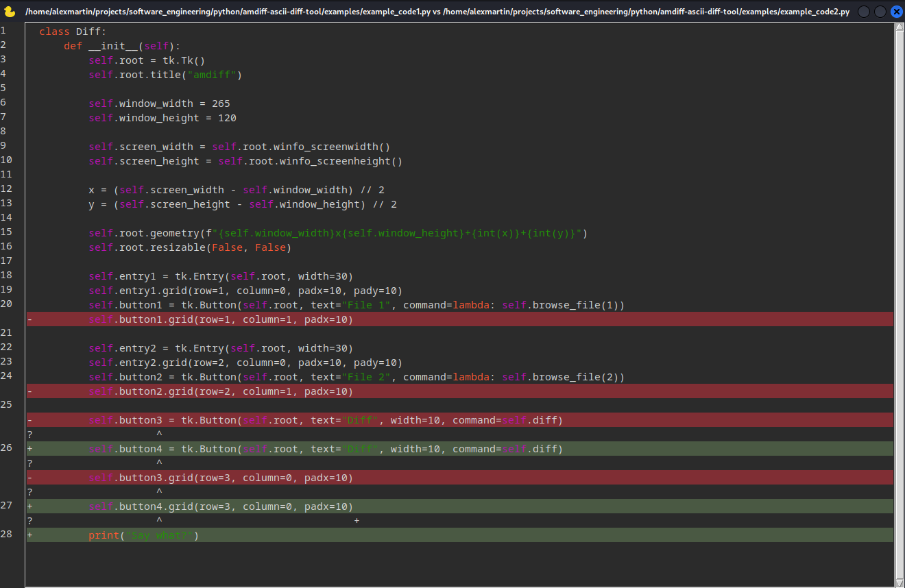Click the self.screen_width winfo_screenwidth() line
This screenshot has height=588, width=905.
click(x=239, y=147)
